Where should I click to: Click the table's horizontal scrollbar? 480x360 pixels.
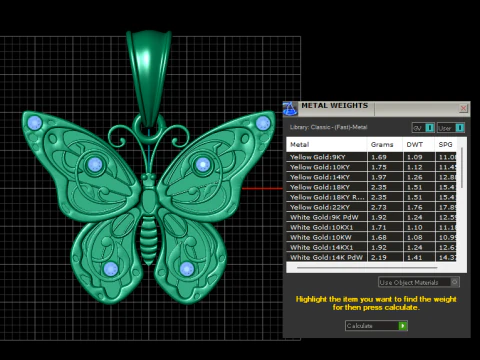point(367,267)
